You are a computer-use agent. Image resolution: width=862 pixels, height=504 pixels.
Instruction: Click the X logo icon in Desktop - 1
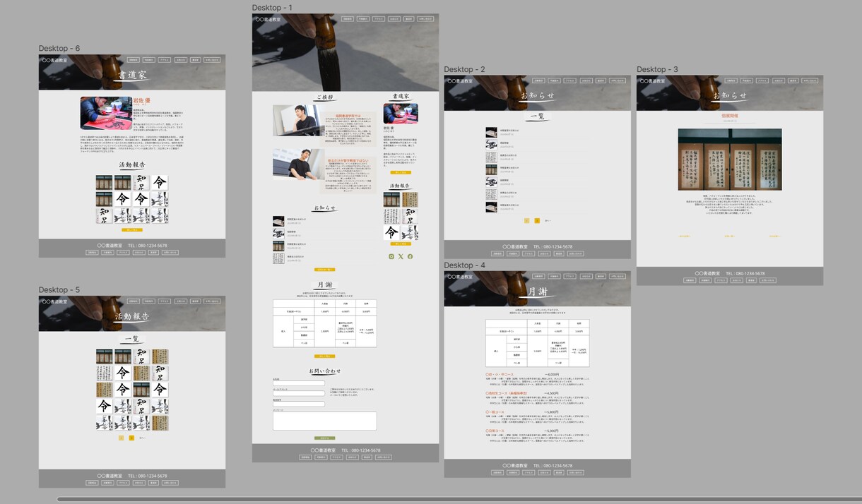[x=401, y=256]
